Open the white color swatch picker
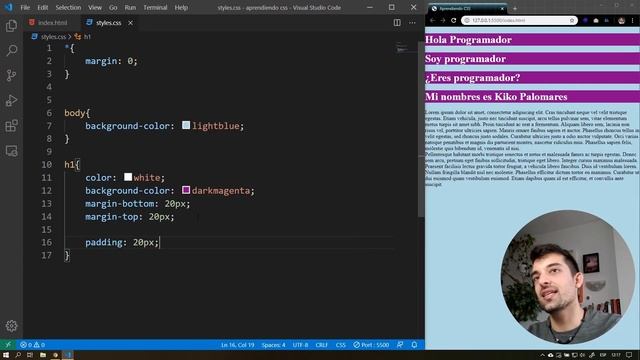This screenshot has width=640, height=360. (x=128, y=177)
